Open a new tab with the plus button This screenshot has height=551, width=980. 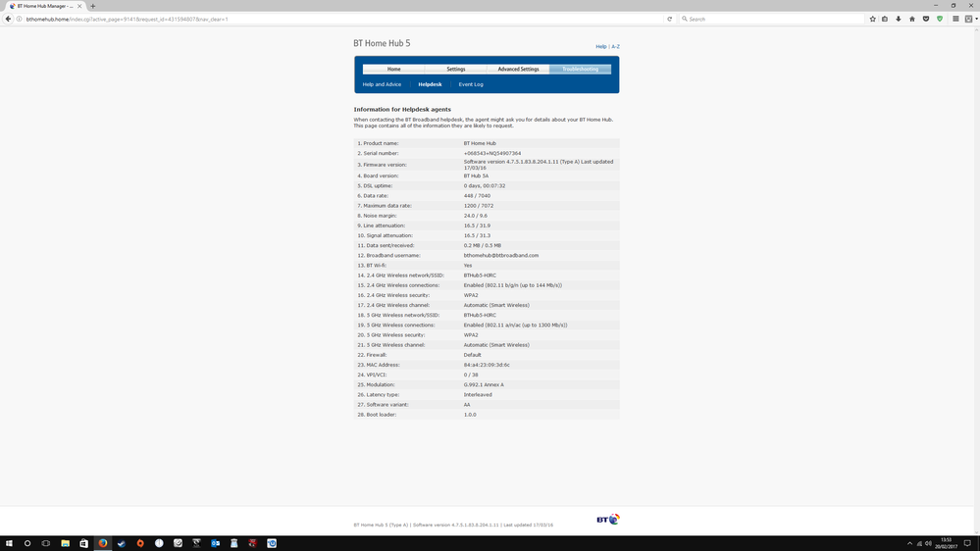pyautogui.click(x=92, y=6)
